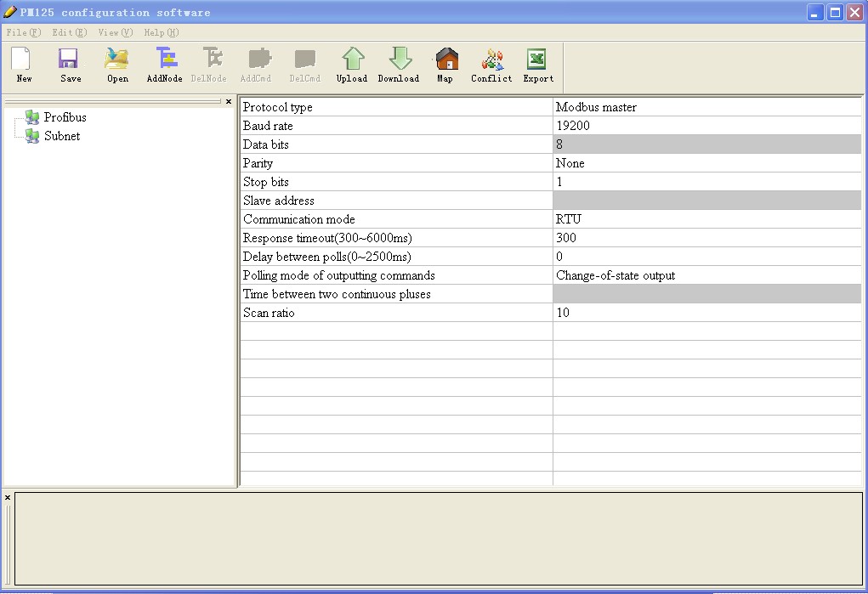Close the left tree panel
Screen dimensions: 868x594
[229, 101]
